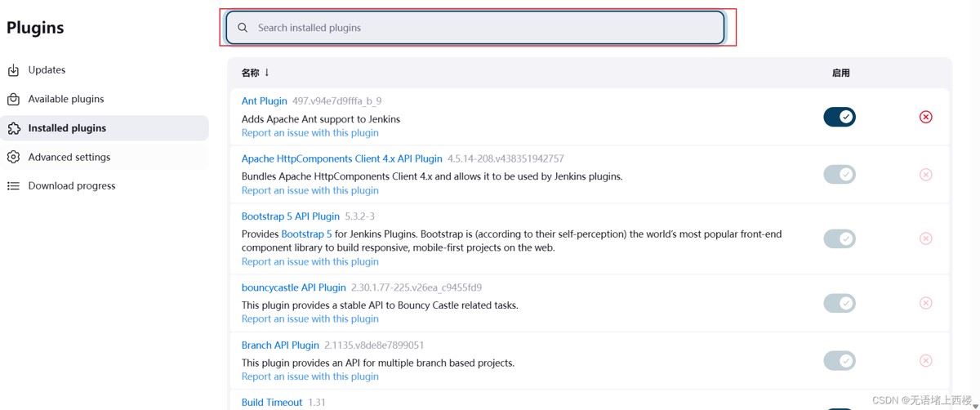Open the Build Timeout plugin link
Viewport: 980px width, 410px height.
tap(271, 402)
